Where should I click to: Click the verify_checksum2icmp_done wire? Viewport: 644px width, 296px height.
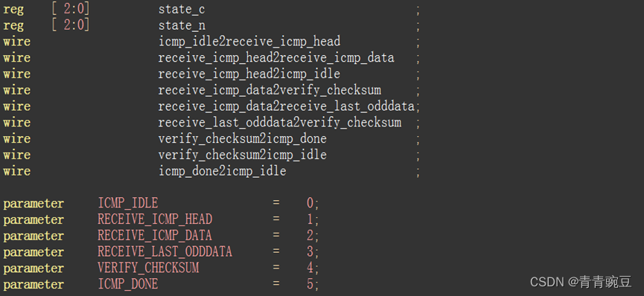click(x=242, y=139)
